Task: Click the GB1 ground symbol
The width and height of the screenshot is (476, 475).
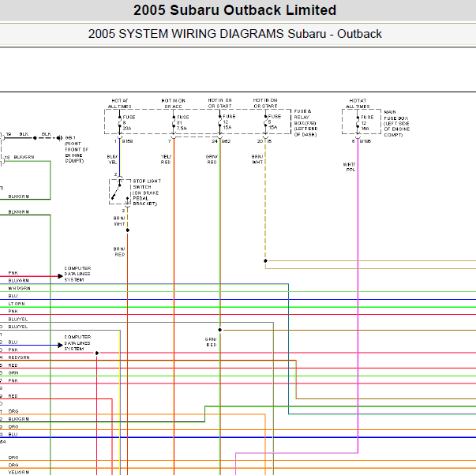Action: (x=59, y=138)
